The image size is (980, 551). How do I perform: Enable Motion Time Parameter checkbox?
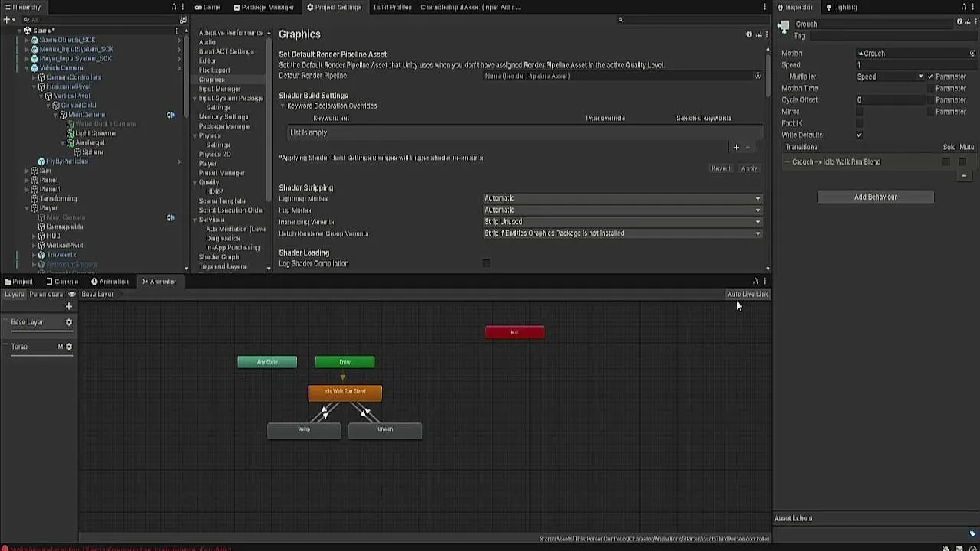[930, 88]
